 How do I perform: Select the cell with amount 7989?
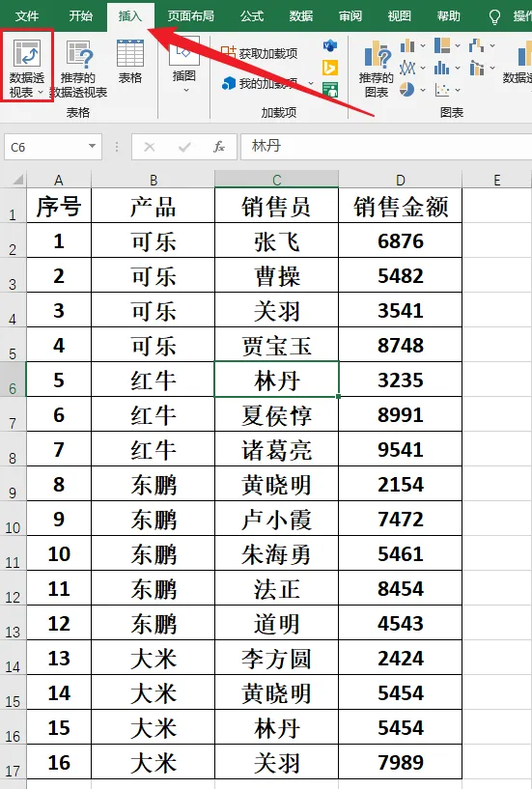(x=400, y=762)
